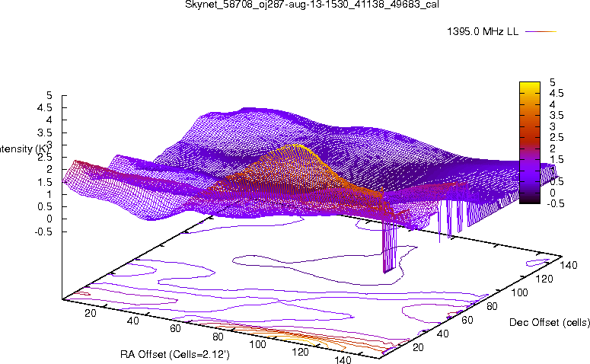The width and height of the screenshot is (590, 364).
Task: Click the intensity color bar gradient
Action: coord(530,142)
